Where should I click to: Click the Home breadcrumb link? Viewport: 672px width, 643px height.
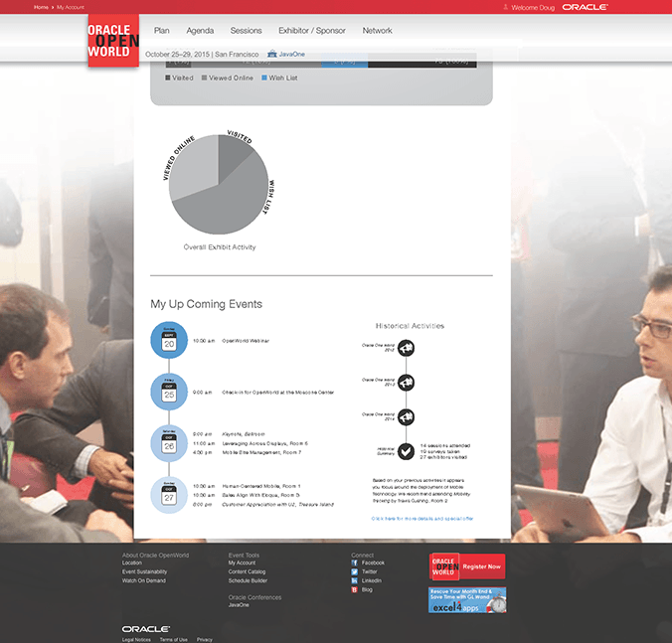coord(41,7)
